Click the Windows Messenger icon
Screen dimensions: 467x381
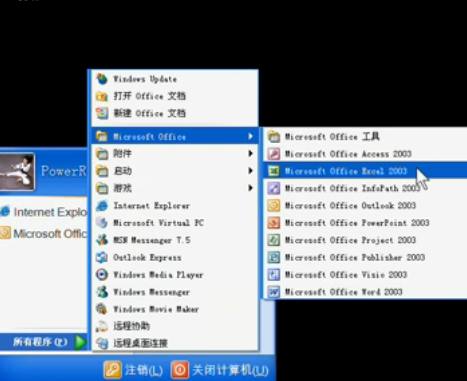(x=102, y=292)
